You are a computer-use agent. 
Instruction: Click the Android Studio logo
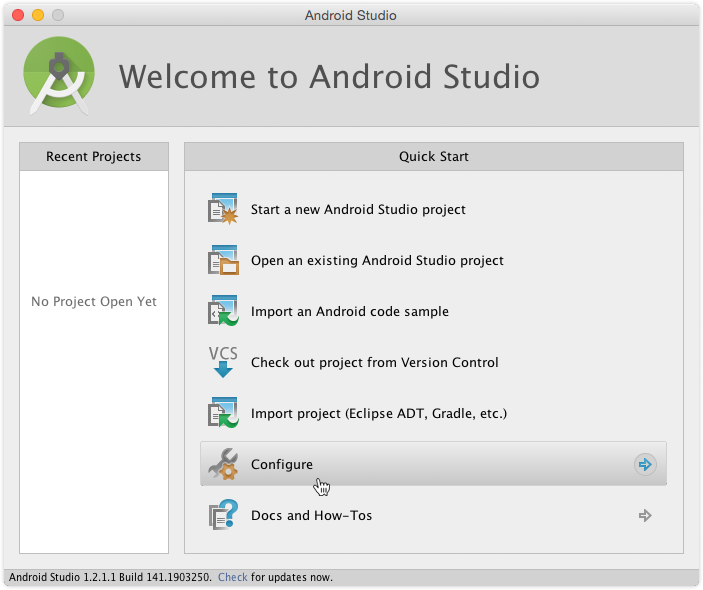tap(59, 75)
